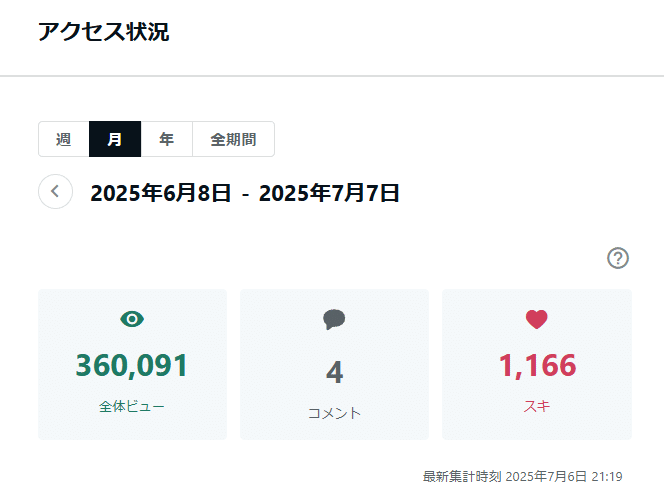Image resolution: width=664 pixels, height=486 pixels.
Task: Click the アクセス状況 page heading
Action: click(104, 32)
